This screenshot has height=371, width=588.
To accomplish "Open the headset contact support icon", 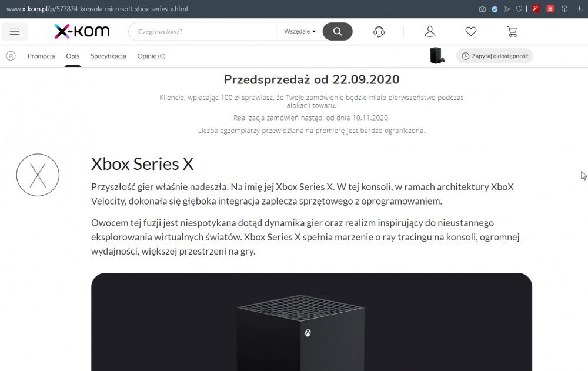I will [x=379, y=32].
